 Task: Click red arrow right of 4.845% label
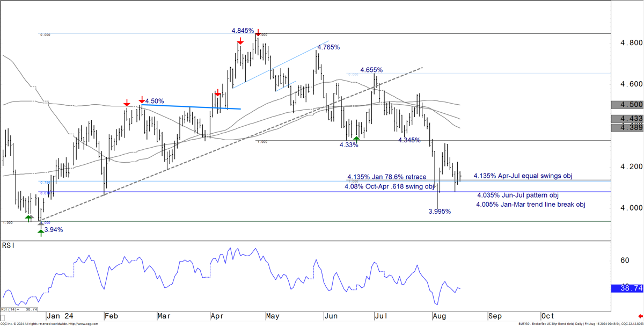[x=258, y=32]
